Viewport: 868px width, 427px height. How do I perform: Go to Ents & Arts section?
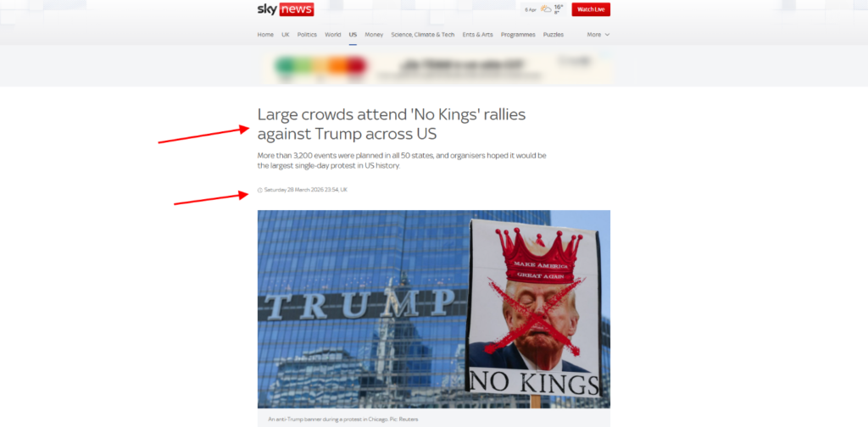pyautogui.click(x=477, y=34)
